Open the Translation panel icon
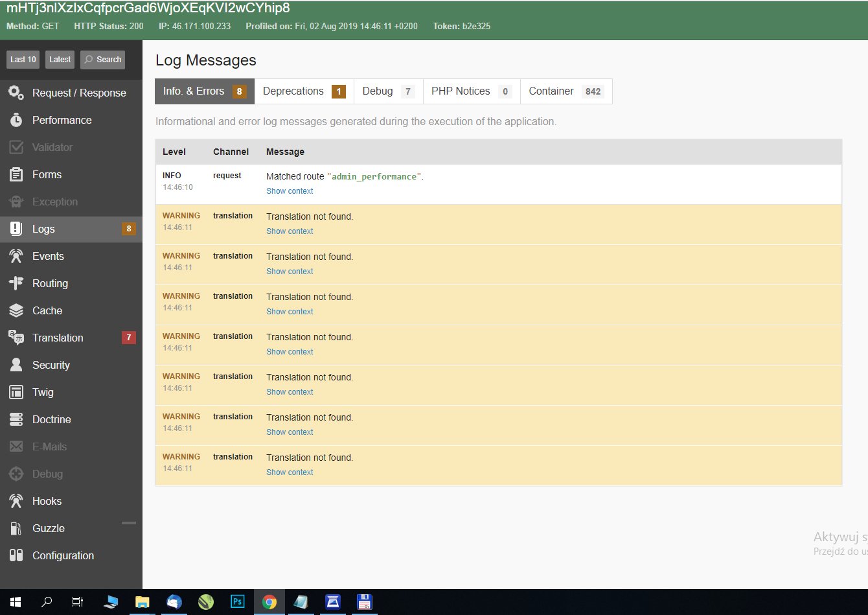Viewport: 868px width, 615px height. pos(16,338)
